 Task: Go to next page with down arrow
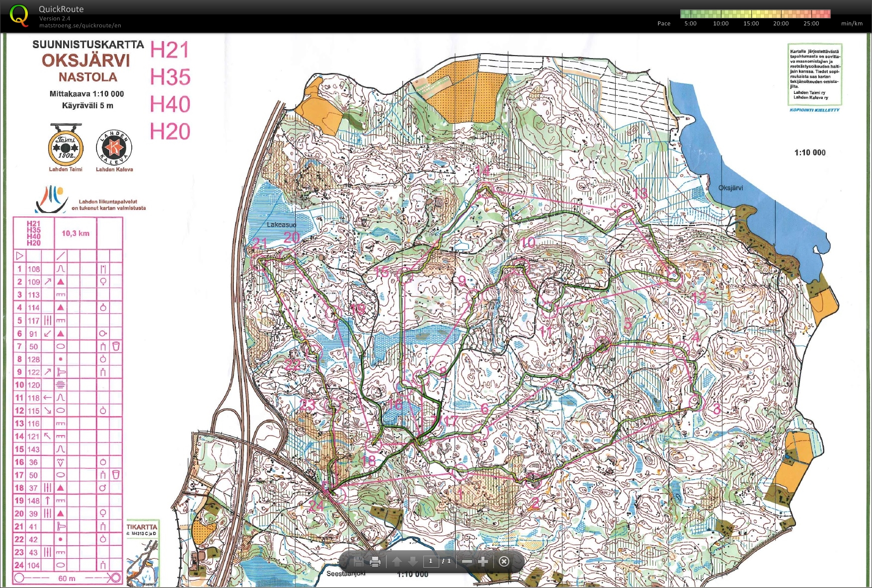[412, 562]
